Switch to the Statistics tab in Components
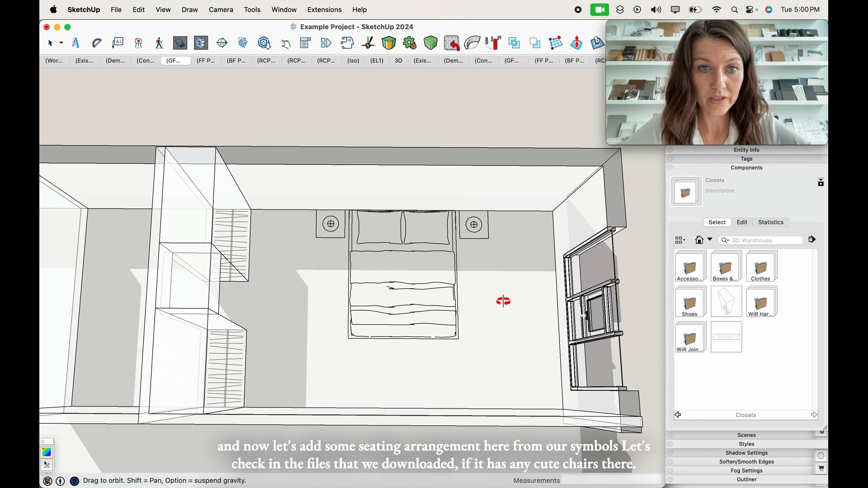The image size is (868, 488). (x=771, y=222)
